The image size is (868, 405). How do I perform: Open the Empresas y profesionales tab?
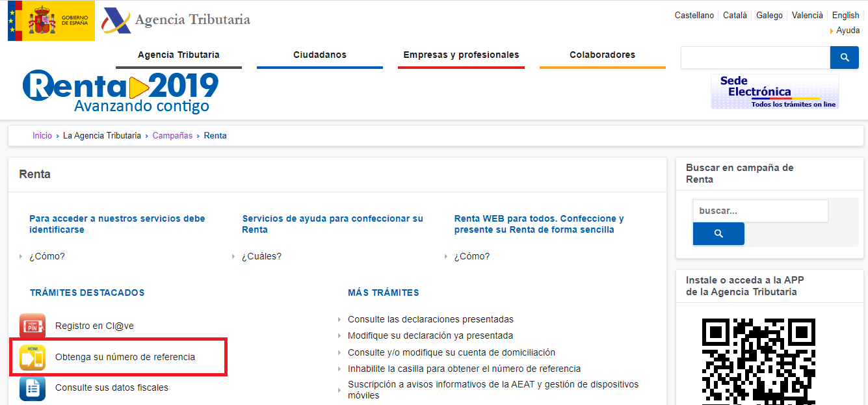(461, 55)
